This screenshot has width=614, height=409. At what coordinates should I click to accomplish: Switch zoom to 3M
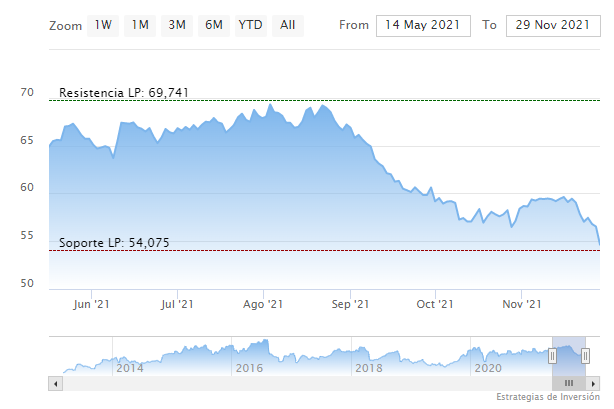[x=177, y=24]
